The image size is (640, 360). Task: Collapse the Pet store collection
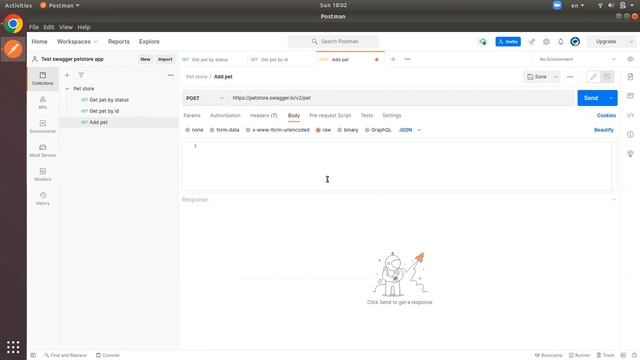(67, 89)
